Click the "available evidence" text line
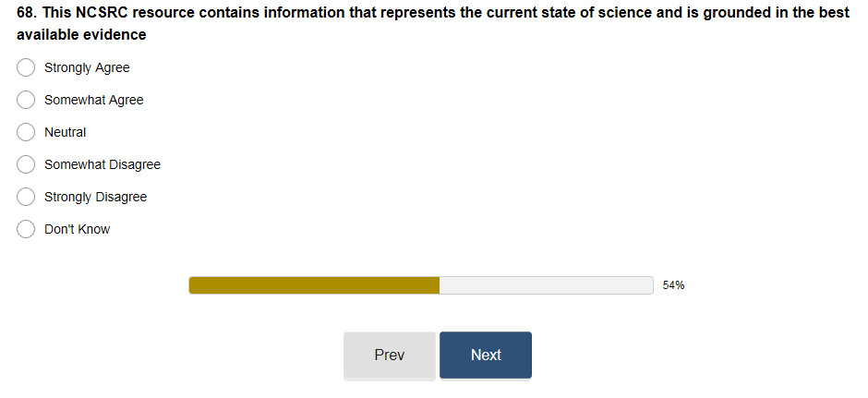Screen dimensions: 868x398 [81, 34]
